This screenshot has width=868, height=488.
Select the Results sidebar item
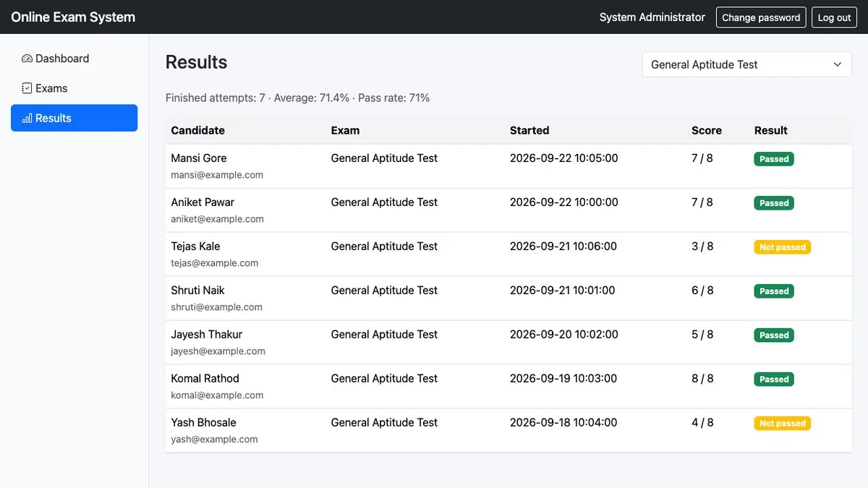tap(74, 118)
